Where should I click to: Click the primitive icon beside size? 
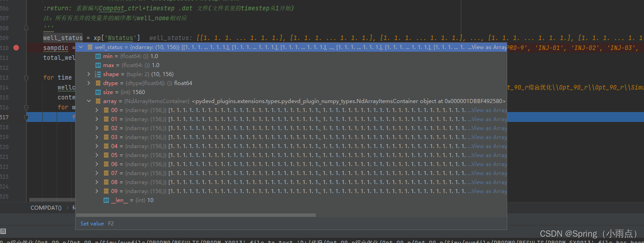pyautogui.click(x=98, y=92)
